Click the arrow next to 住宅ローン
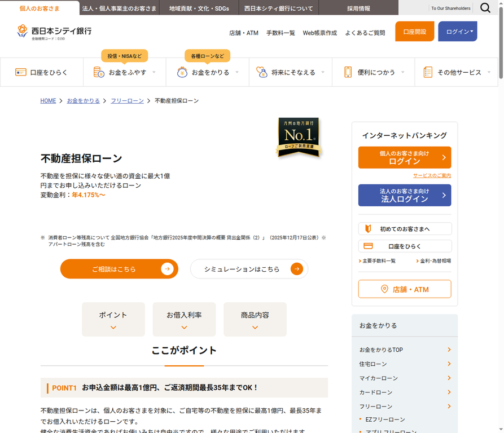Screen dimensions: 504x433 pos(449,364)
